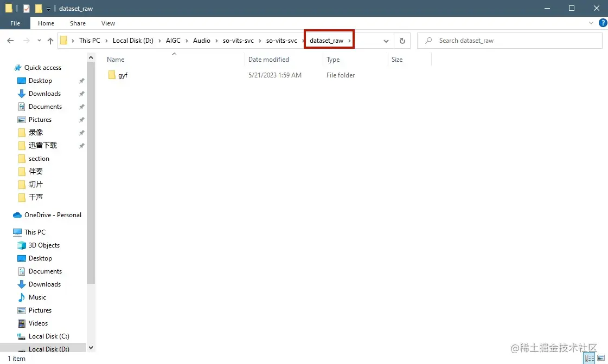608x364 pixels.
Task: Select the gyf folder
Action: point(123,75)
